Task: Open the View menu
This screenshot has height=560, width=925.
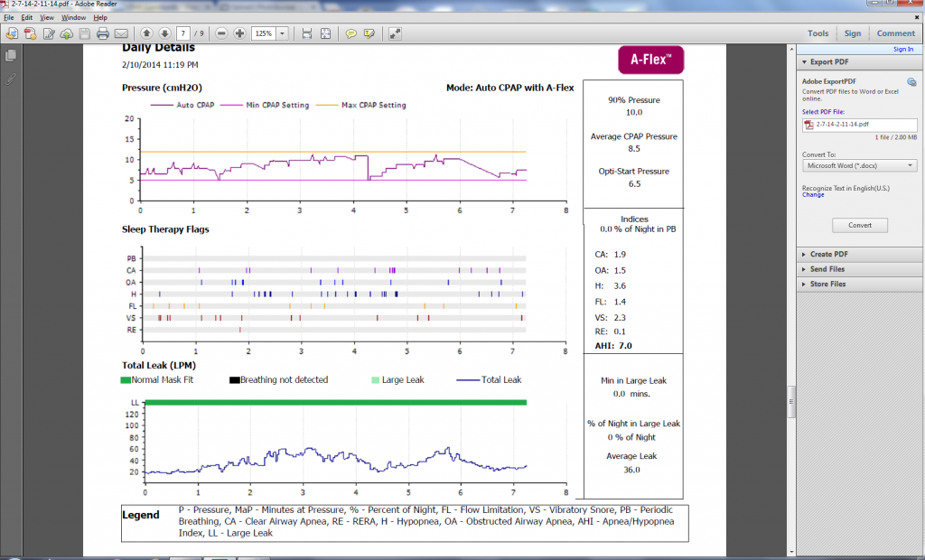Action: [47, 18]
